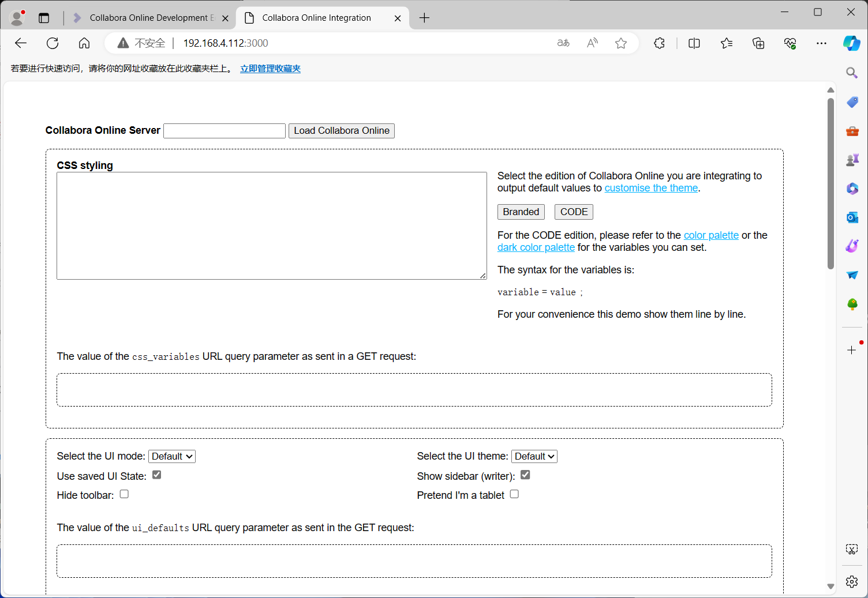The width and height of the screenshot is (868, 598).
Task: Go back with the back arrow
Action: point(21,43)
